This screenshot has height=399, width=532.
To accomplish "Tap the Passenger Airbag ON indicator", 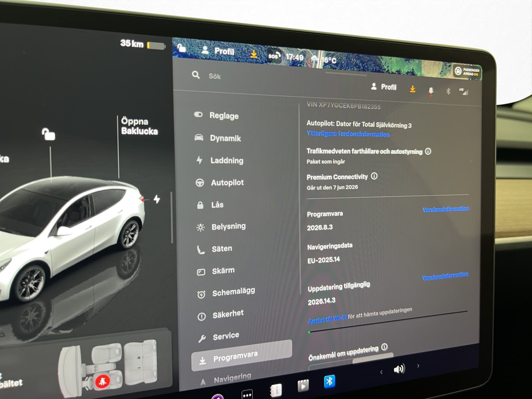I will 468,72.
